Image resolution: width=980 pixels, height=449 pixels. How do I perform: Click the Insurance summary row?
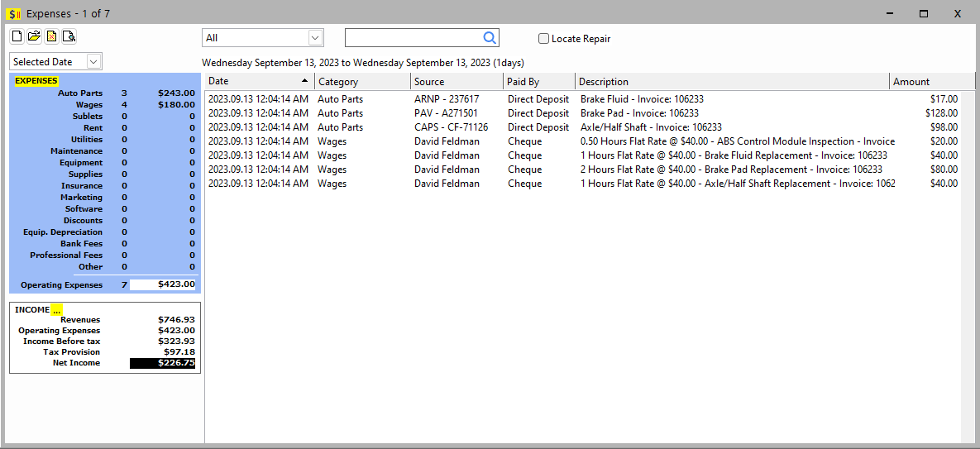pos(105,185)
